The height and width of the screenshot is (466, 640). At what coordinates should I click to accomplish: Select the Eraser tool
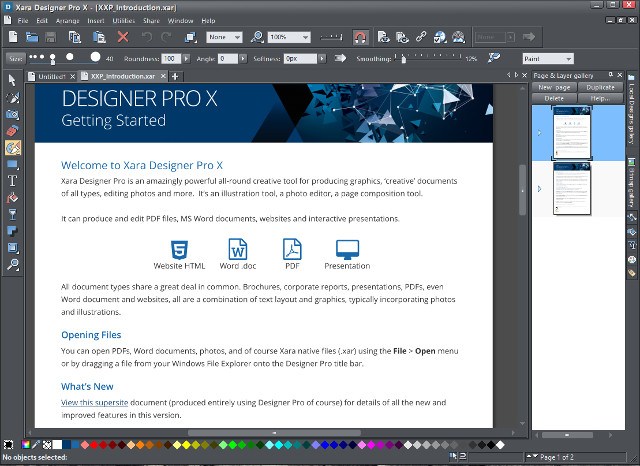(13, 130)
